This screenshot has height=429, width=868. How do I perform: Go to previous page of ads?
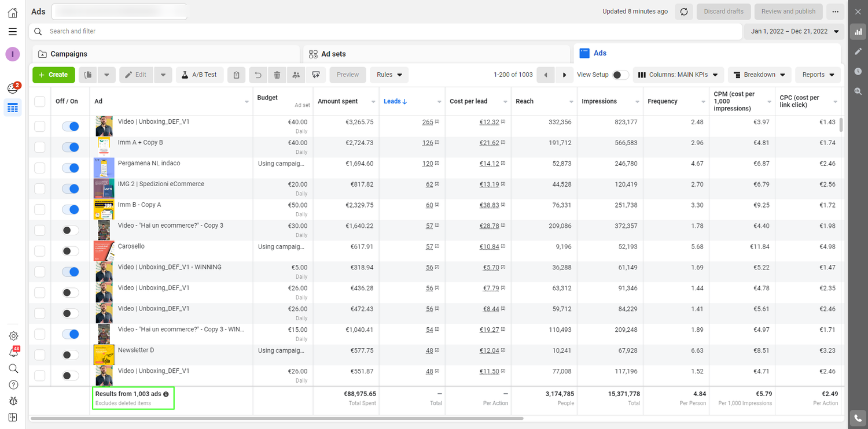(546, 75)
